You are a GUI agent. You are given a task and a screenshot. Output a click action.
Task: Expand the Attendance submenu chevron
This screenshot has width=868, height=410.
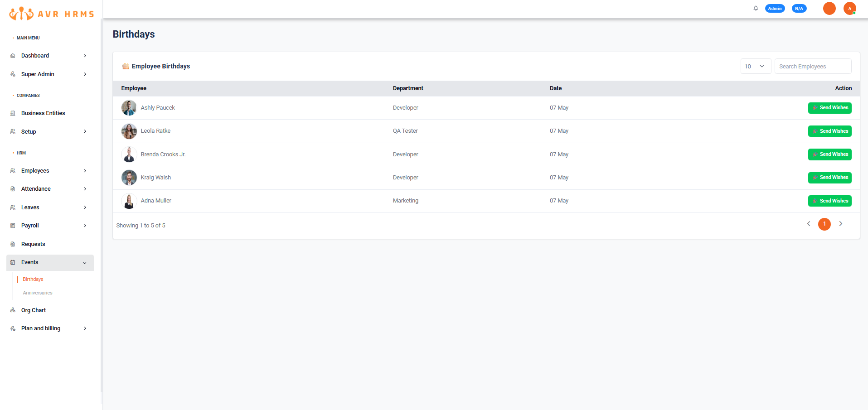pyautogui.click(x=85, y=189)
